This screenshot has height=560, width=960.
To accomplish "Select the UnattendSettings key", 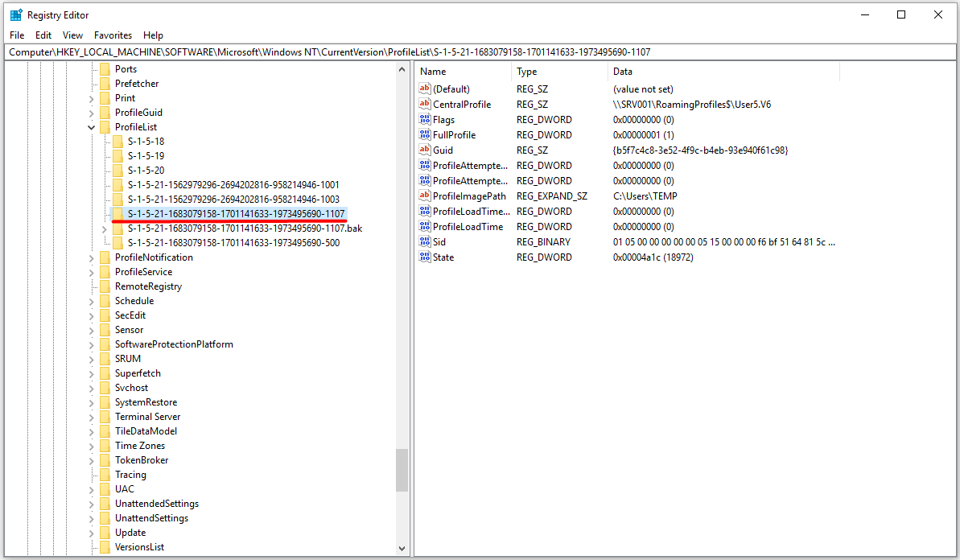I will tap(152, 518).
